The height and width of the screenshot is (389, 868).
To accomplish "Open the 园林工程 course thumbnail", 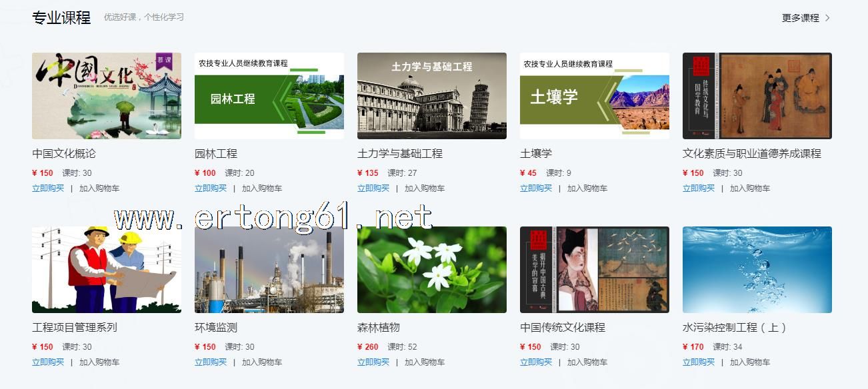I will [269, 96].
